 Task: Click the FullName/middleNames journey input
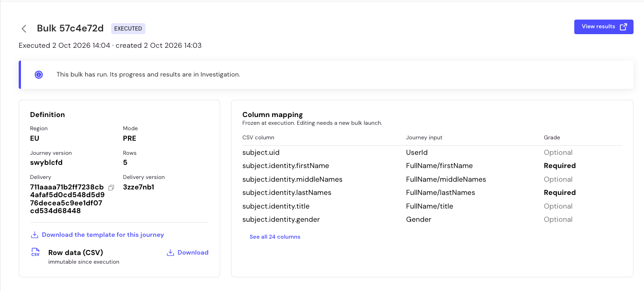446,179
